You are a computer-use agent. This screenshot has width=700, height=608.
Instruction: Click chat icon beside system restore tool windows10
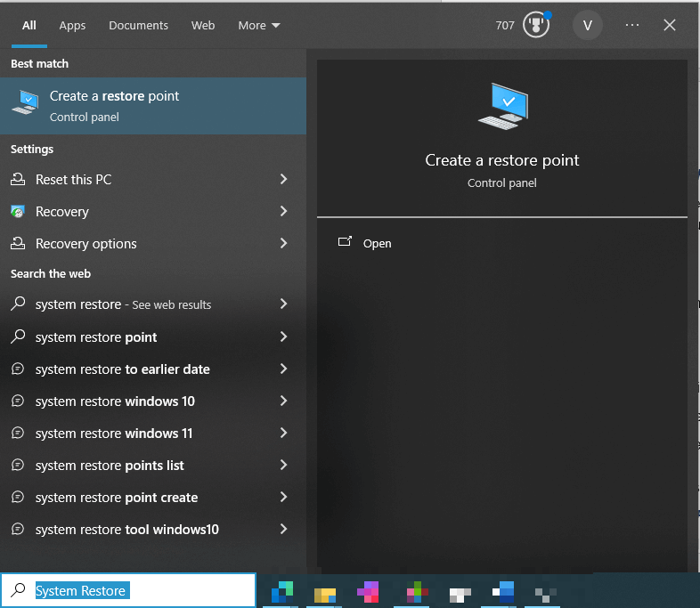tap(18, 530)
